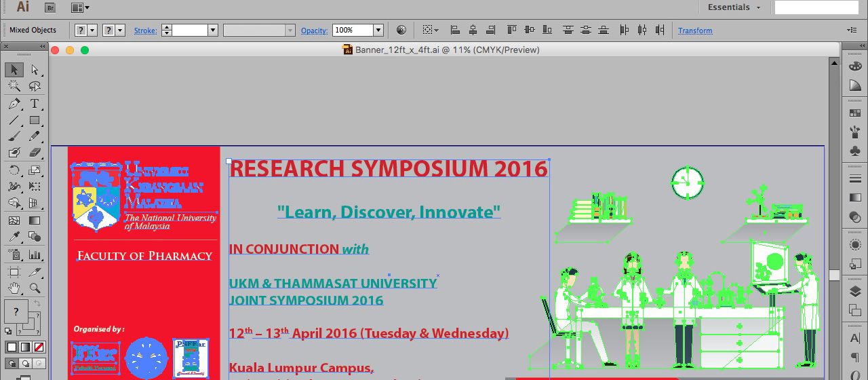Screen dimensions: 868x380
Task: Open the Stroke panel link
Action: pyautogui.click(x=145, y=31)
